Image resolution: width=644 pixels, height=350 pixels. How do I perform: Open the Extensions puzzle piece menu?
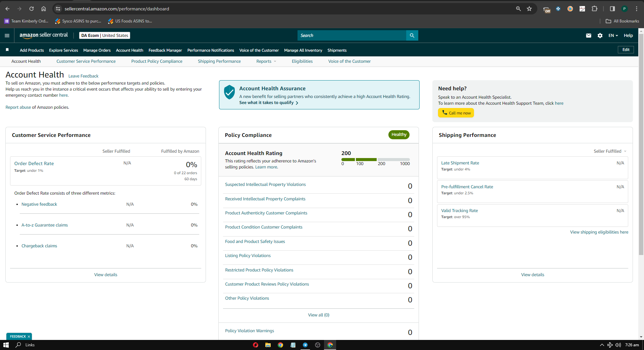click(594, 9)
